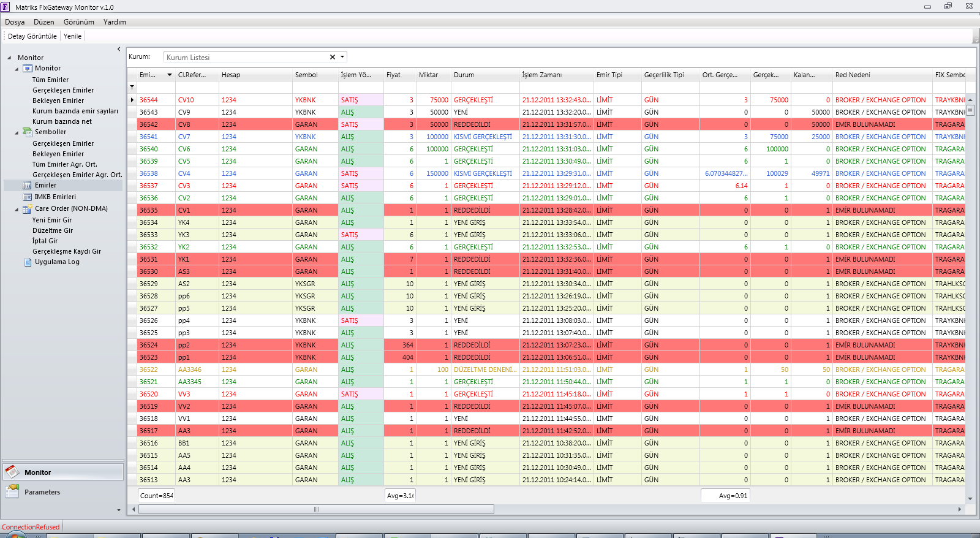The width and height of the screenshot is (980, 538).
Task: Click the application icon in title bar
Action: (x=6, y=7)
